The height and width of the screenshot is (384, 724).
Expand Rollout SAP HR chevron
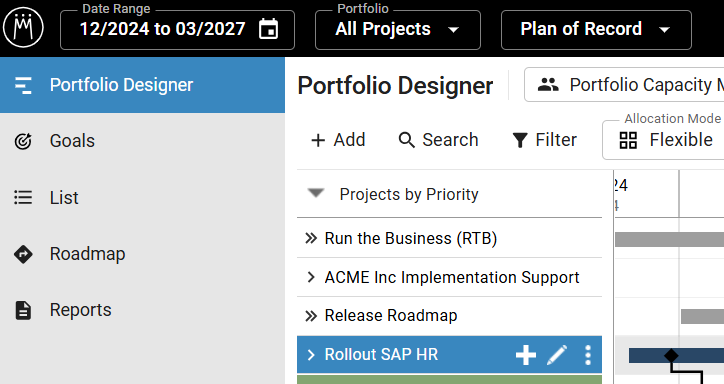tap(311, 355)
